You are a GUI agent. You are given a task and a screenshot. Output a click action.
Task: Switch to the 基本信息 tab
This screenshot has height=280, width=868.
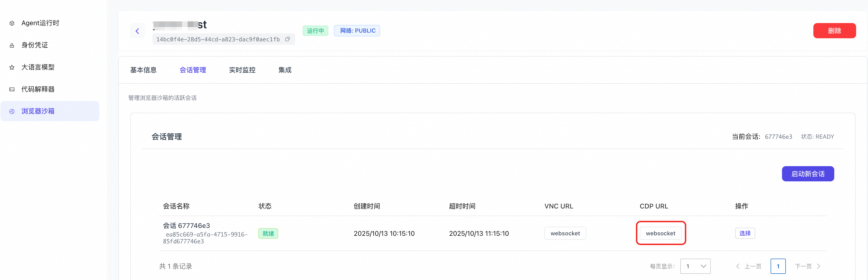(143, 70)
